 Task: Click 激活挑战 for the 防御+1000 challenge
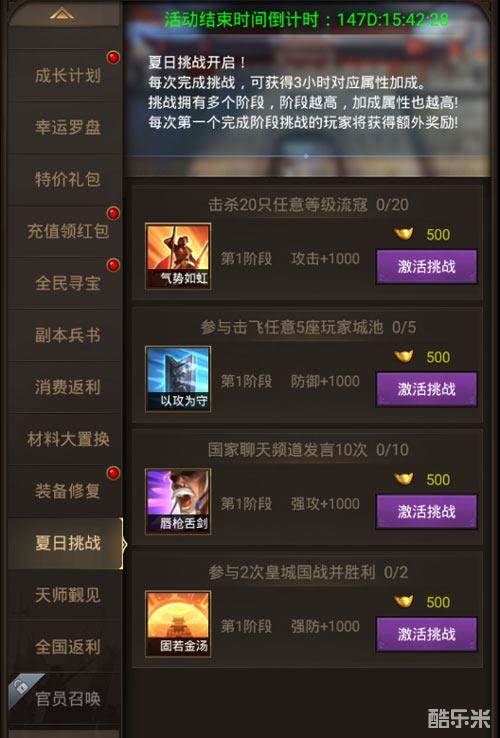click(x=427, y=389)
